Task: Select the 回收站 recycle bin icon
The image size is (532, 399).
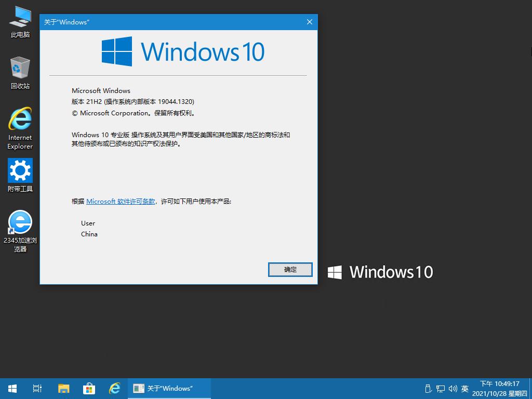Action: (x=20, y=73)
